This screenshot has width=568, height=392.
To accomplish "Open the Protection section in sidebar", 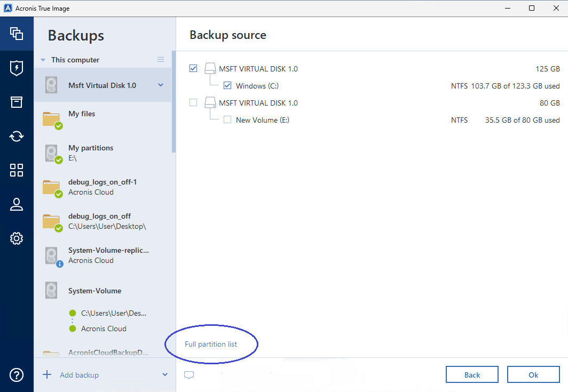I will [17, 68].
